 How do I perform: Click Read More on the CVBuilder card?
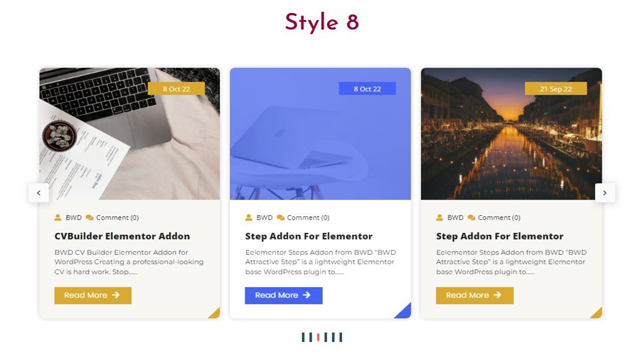93,296
